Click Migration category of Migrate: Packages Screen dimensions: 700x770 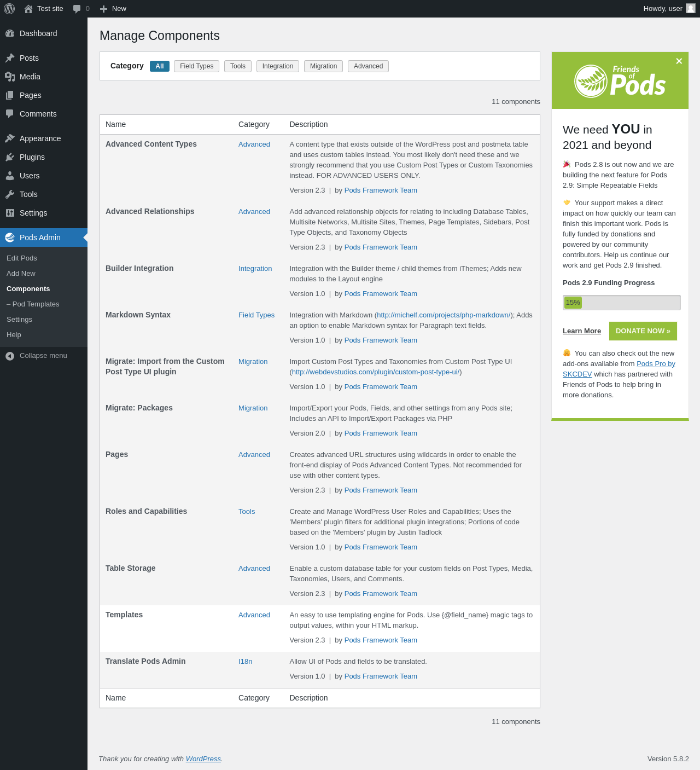click(x=253, y=408)
